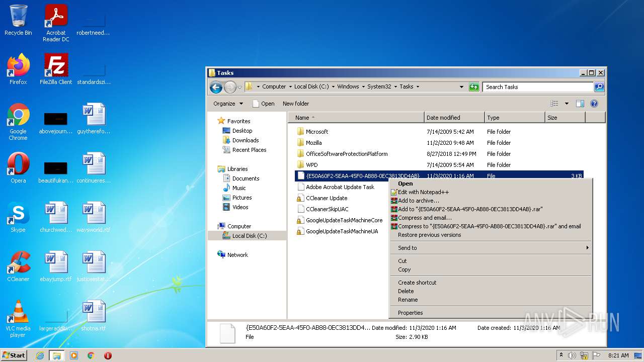Open VLC media player desktop icon
This screenshot has height=362, width=644.
[18, 319]
